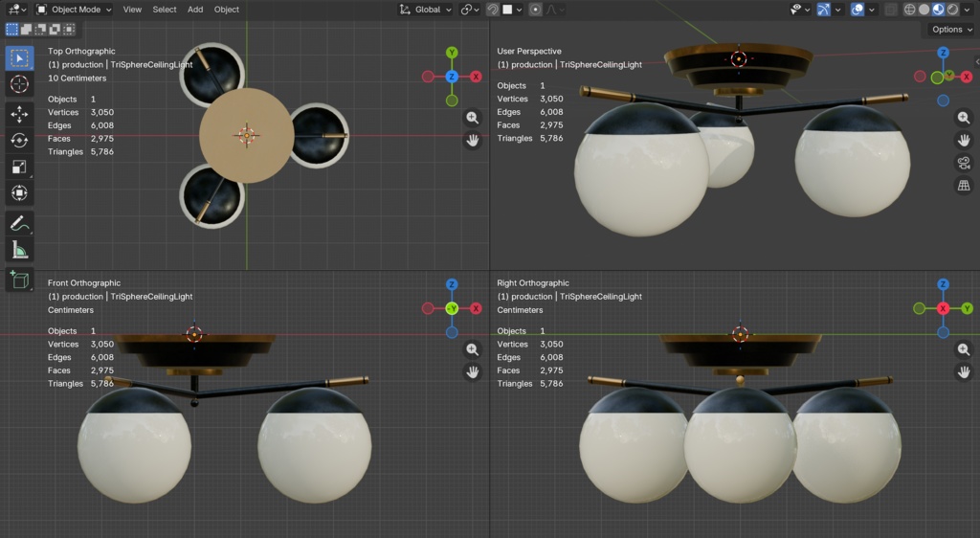Toggle show gizmos button
The image size is (980, 538).
(824, 10)
